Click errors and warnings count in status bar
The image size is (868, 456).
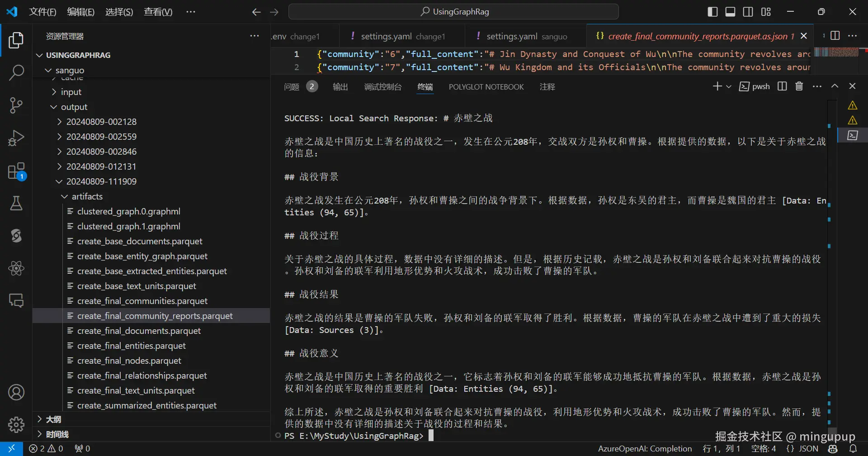coord(46,448)
